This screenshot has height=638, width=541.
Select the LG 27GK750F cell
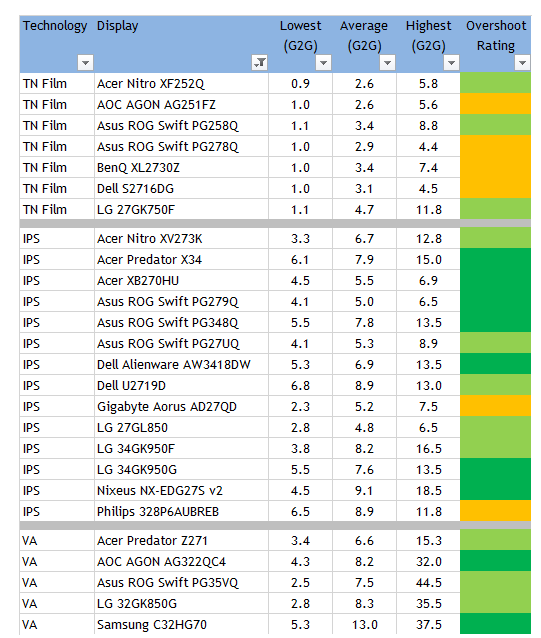pyautogui.click(x=181, y=210)
